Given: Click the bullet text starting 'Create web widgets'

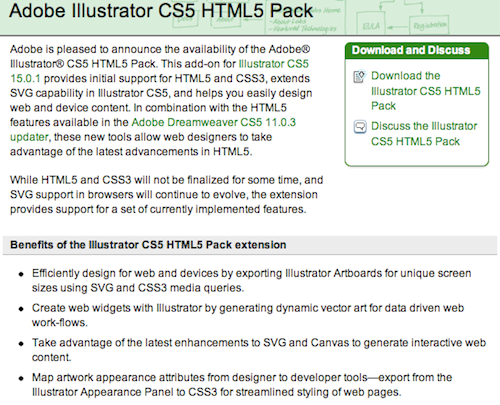Looking at the screenshot, I should 248,315.
